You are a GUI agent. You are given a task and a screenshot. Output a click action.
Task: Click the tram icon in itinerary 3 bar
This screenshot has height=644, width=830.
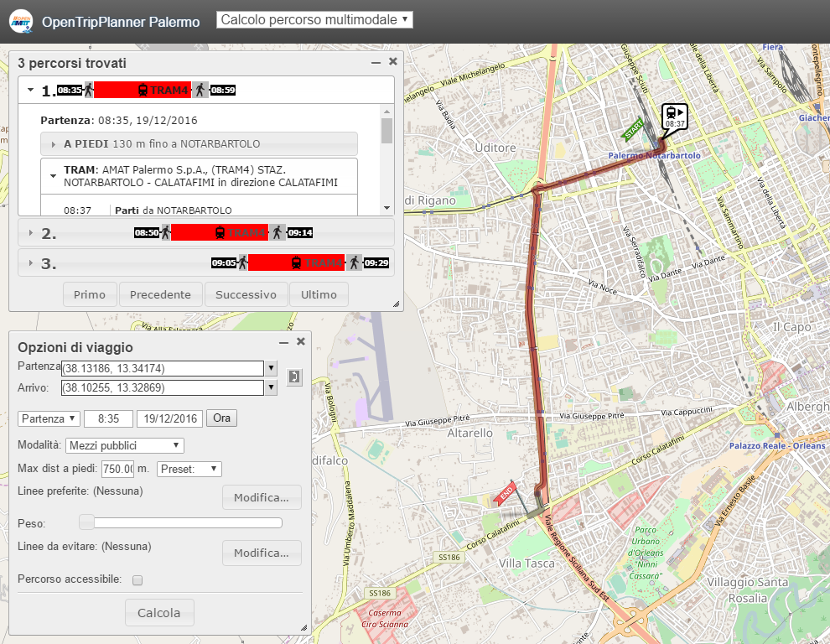click(297, 262)
